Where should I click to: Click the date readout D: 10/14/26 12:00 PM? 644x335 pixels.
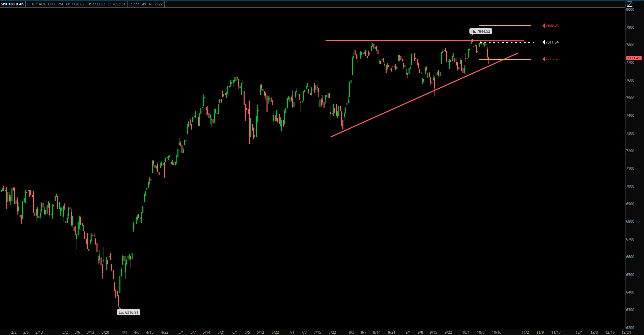point(45,4)
